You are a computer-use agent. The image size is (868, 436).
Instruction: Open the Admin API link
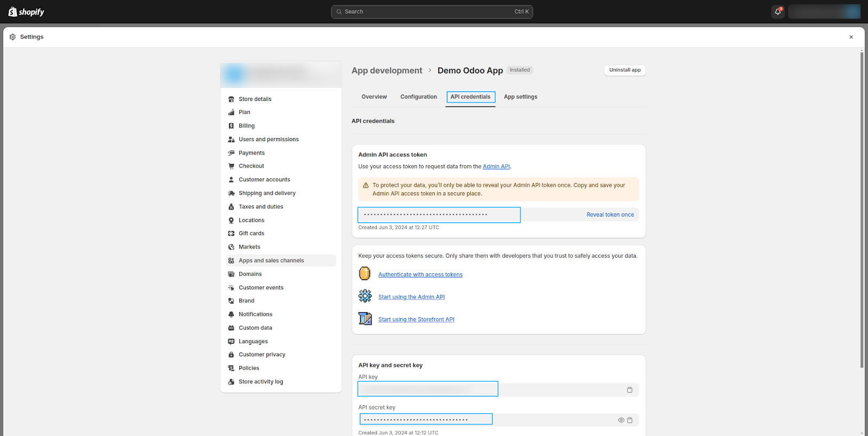pos(496,167)
